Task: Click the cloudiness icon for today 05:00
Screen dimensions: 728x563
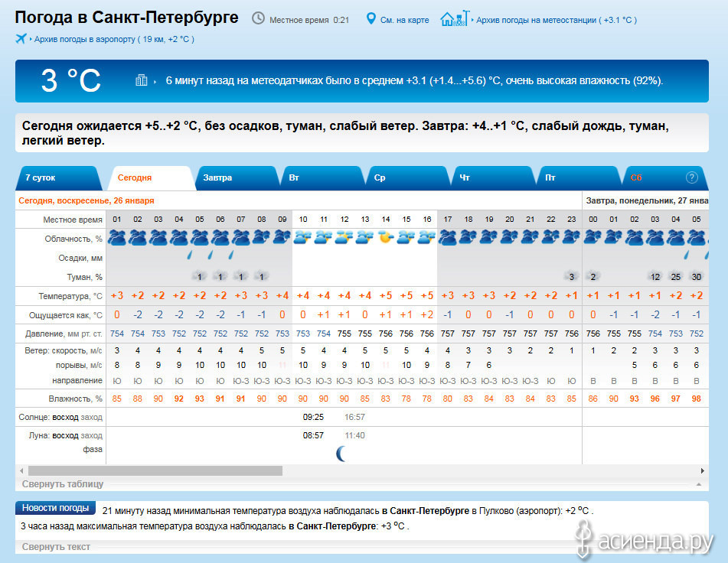Action: [x=200, y=237]
